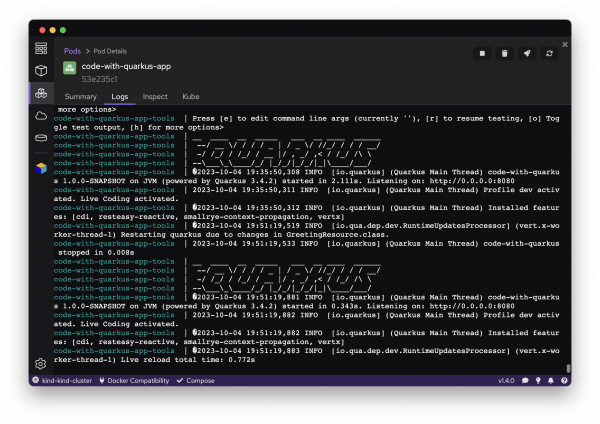Select the Logs tab
The height and width of the screenshot is (424, 600).
(120, 97)
